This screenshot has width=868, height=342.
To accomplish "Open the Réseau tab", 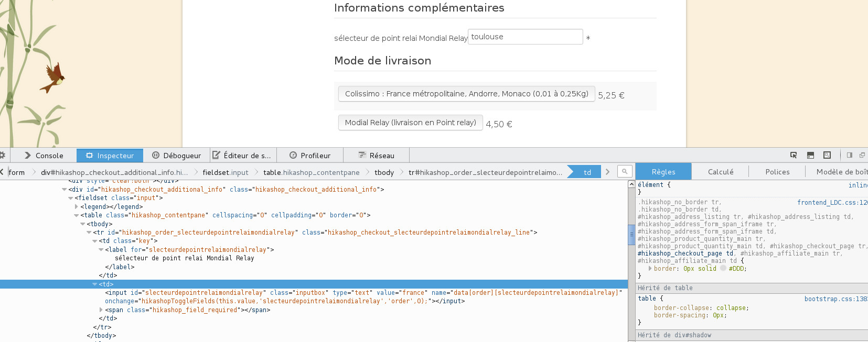I will coord(376,156).
